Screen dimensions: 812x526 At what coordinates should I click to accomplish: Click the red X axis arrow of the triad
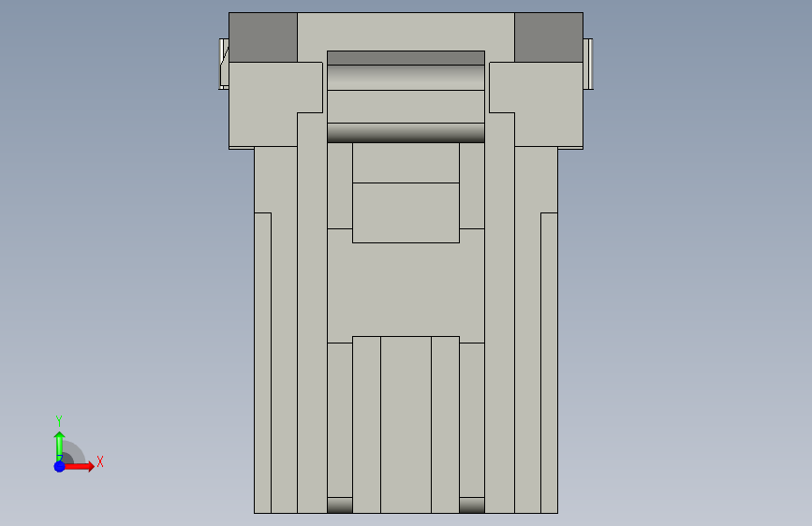pyautogui.click(x=80, y=466)
